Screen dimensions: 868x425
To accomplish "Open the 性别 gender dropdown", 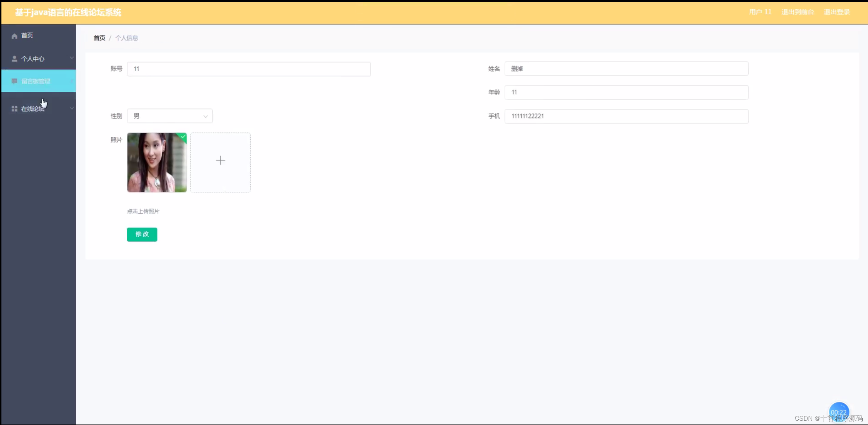I will pyautogui.click(x=170, y=116).
